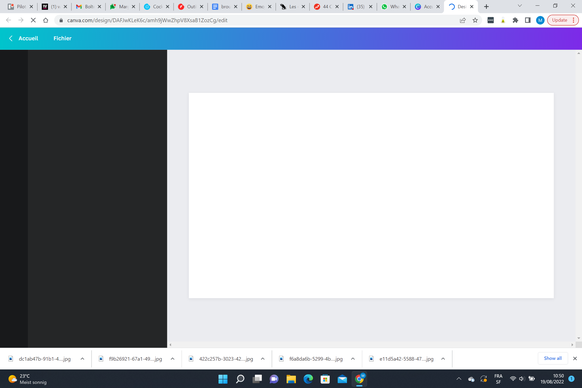Open the Windows Start menu

tap(223, 379)
